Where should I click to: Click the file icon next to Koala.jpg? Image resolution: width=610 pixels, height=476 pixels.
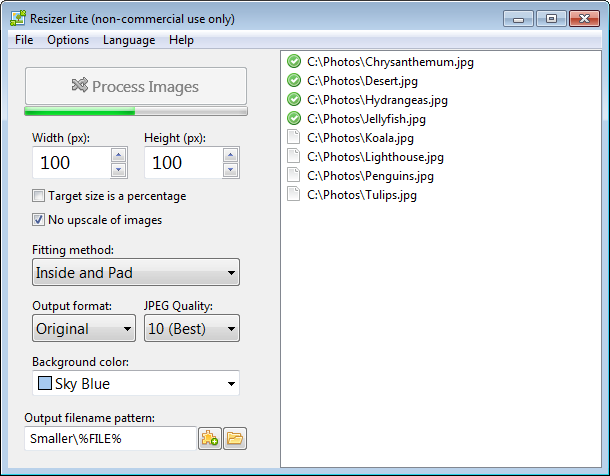tap(294, 138)
